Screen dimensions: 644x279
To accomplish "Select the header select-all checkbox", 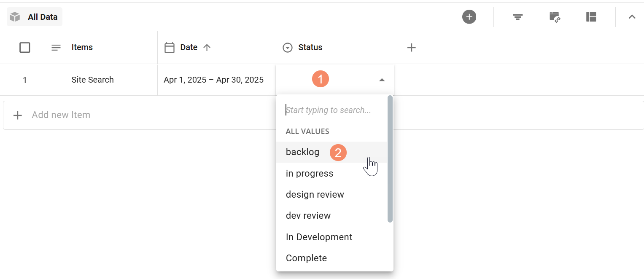I will (x=24, y=47).
